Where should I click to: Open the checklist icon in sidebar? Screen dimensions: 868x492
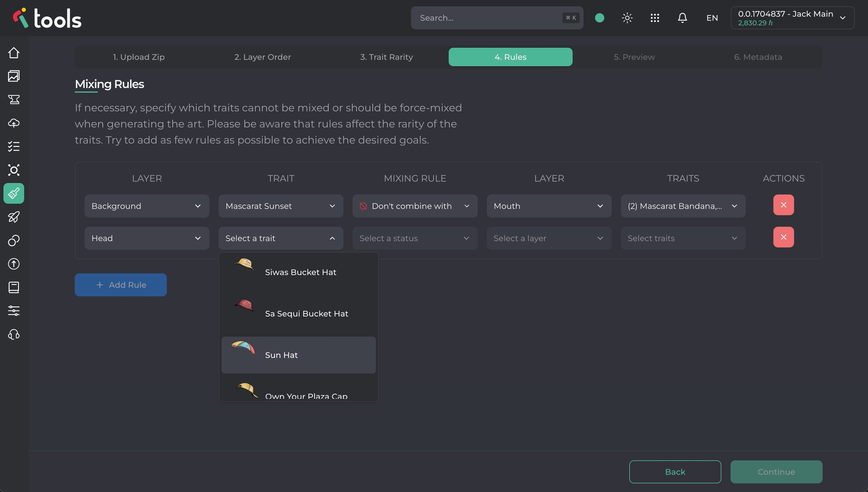[x=14, y=146]
